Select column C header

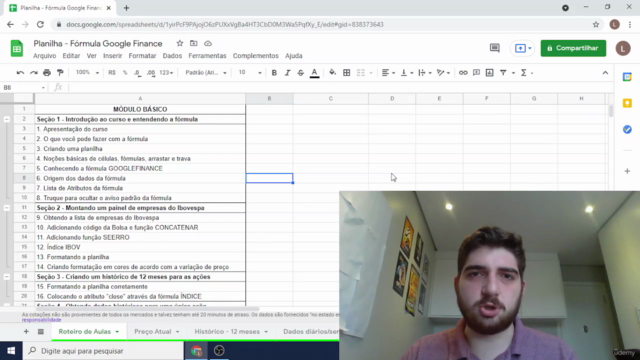point(331,98)
